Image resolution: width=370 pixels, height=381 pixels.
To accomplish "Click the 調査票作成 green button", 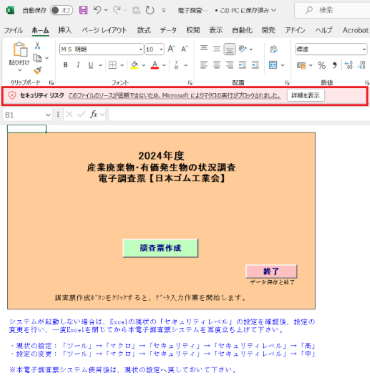I will (x=160, y=248).
